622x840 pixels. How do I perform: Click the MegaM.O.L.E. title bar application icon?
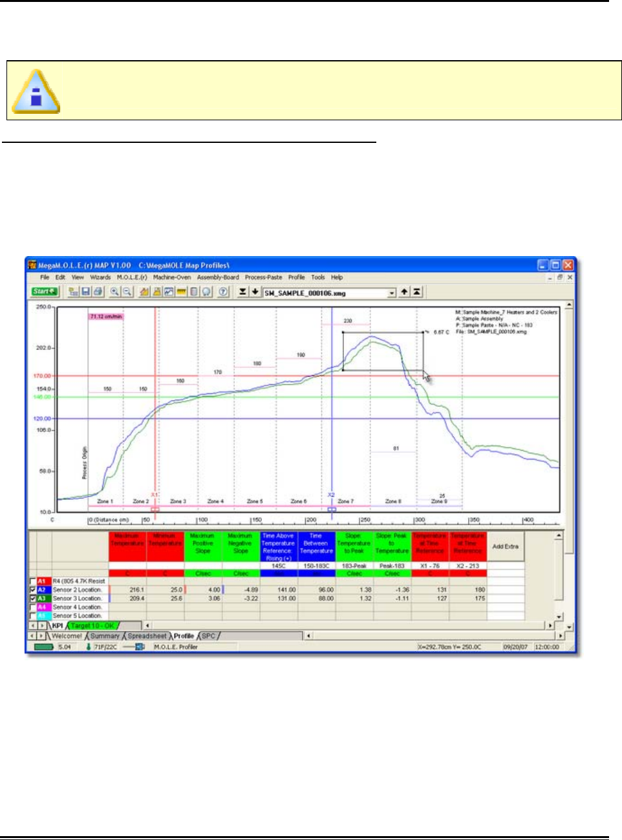(x=32, y=265)
